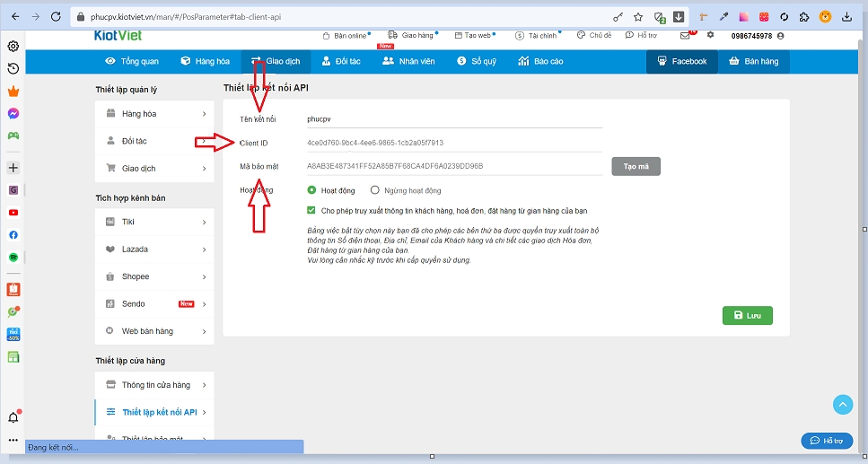The width and height of the screenshot is (868, 464).
Task: Open Messenger in the browser sidebar
Action: click(x=13, y=114)
